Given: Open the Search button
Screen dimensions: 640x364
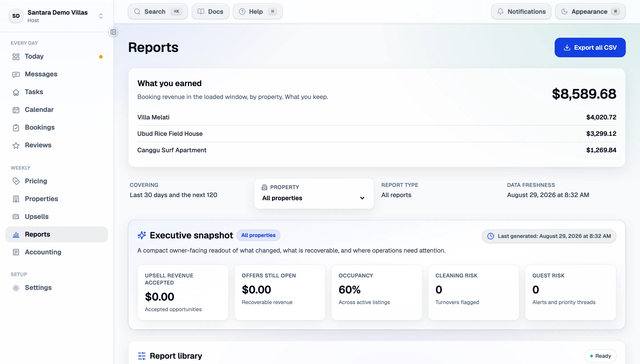Looking at the screenshot, I should click(x=158, y=12).
